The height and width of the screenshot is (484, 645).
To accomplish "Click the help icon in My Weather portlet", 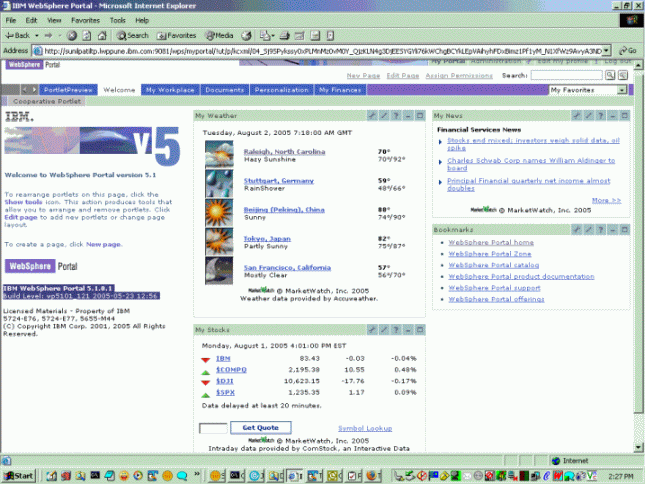I will pyautogui.click(x=396, y=116).
